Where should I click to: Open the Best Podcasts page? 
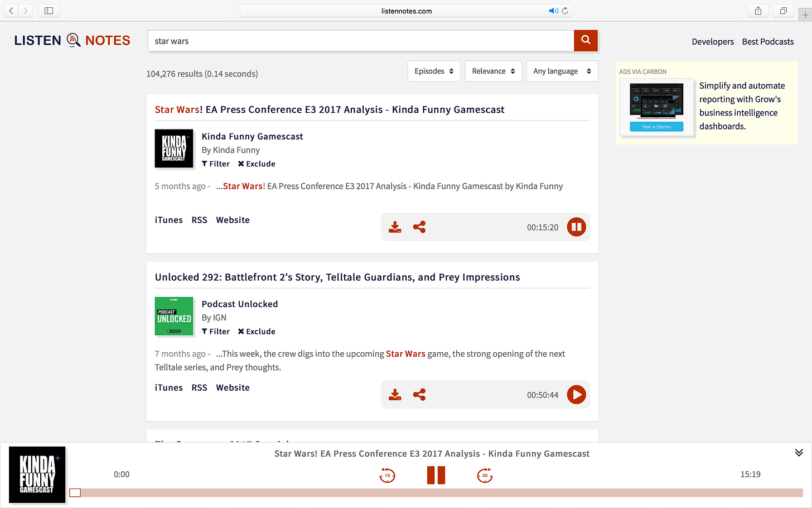tap(768, 41)
